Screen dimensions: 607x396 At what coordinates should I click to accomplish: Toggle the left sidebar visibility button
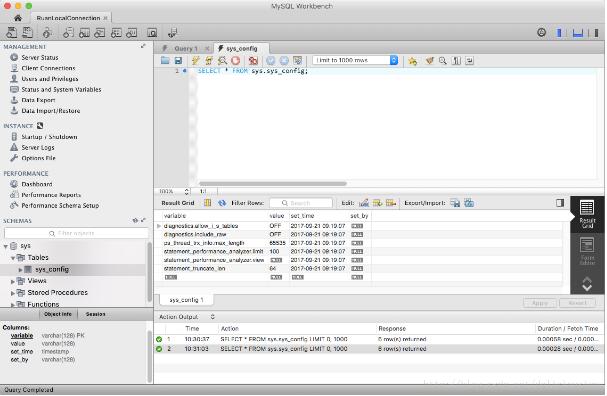click(559, 33)
